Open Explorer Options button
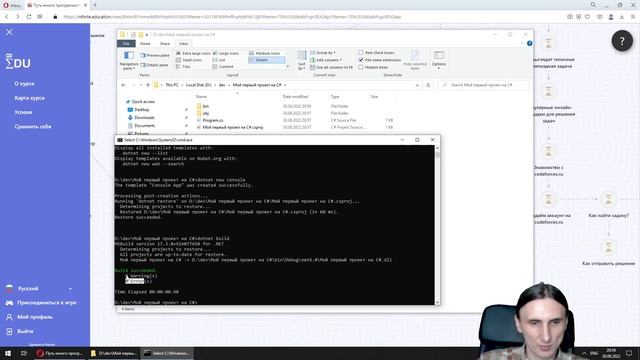Viewport: 640px width, 360px height. 439,60
